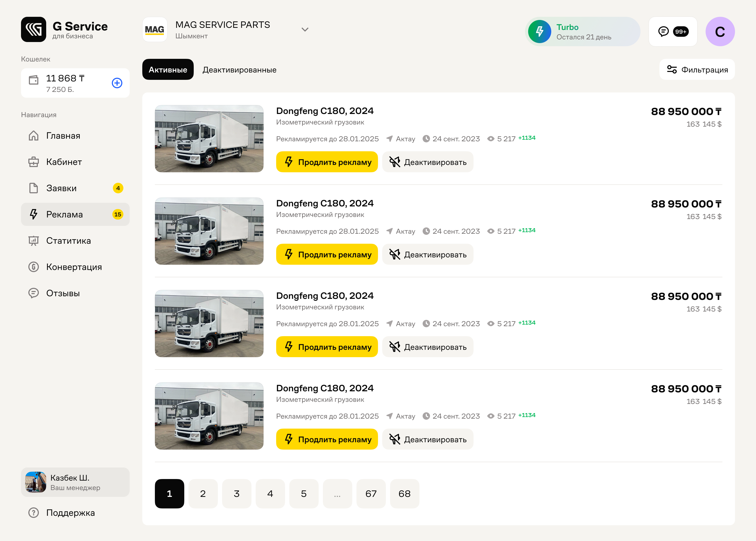Open Заявки with the 4 badge
756x541 pixels.
coord(75,188)
